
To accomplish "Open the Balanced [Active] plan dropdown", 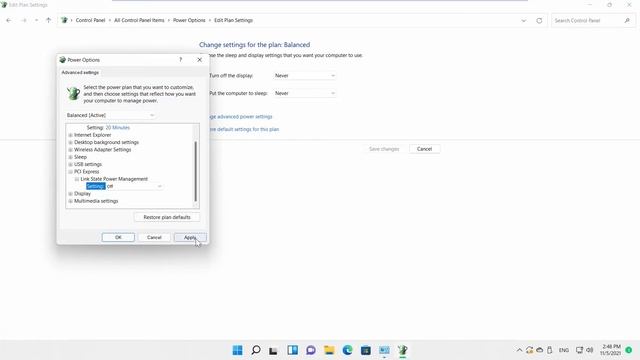I will pos(111,116).
